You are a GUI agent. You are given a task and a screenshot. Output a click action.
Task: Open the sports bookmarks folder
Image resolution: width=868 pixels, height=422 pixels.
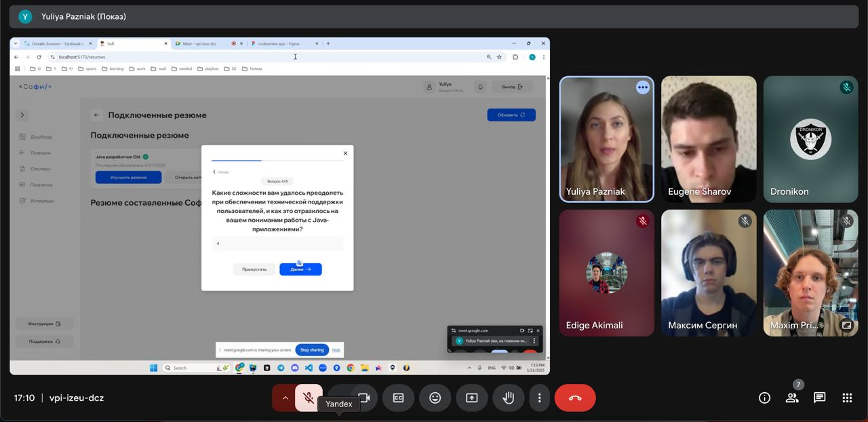[x=87, y=69]
